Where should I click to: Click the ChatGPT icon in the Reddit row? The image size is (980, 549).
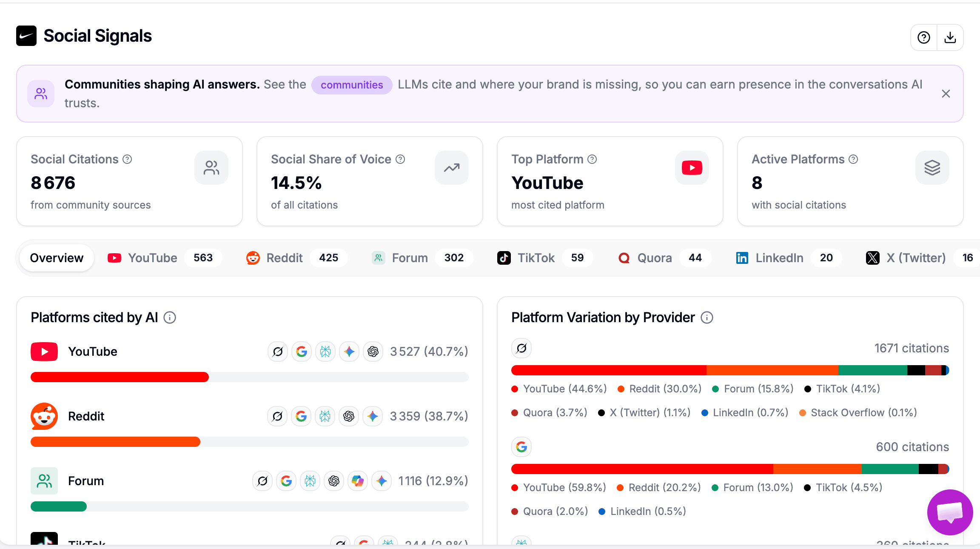pyautogui.click(x=349, y=416)
